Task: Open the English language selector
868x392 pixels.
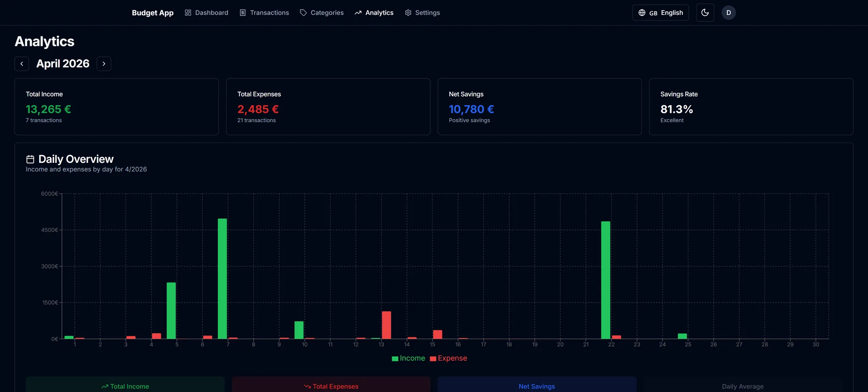Action: (661, 13)
